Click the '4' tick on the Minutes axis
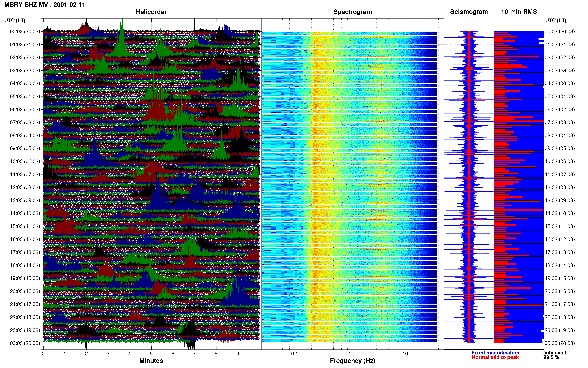Viewport: 588px width, 368px height. (130, 354)
